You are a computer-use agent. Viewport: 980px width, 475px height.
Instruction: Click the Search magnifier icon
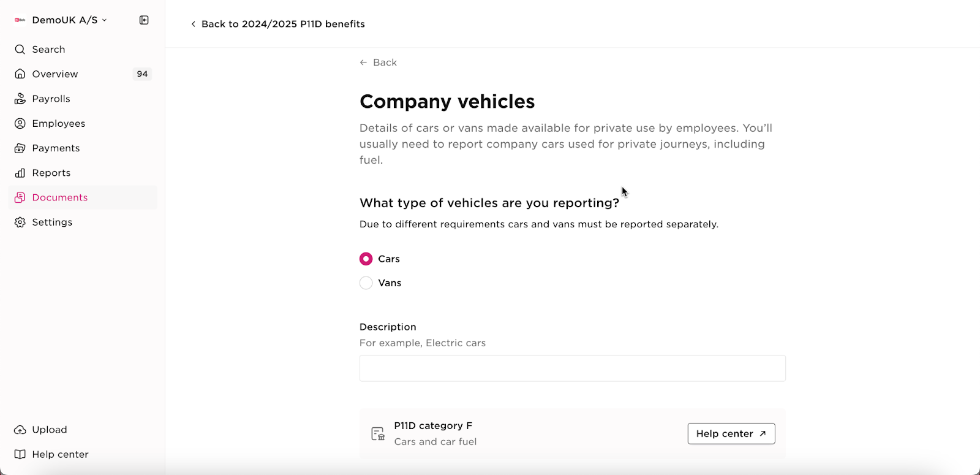tap(20, 50)
